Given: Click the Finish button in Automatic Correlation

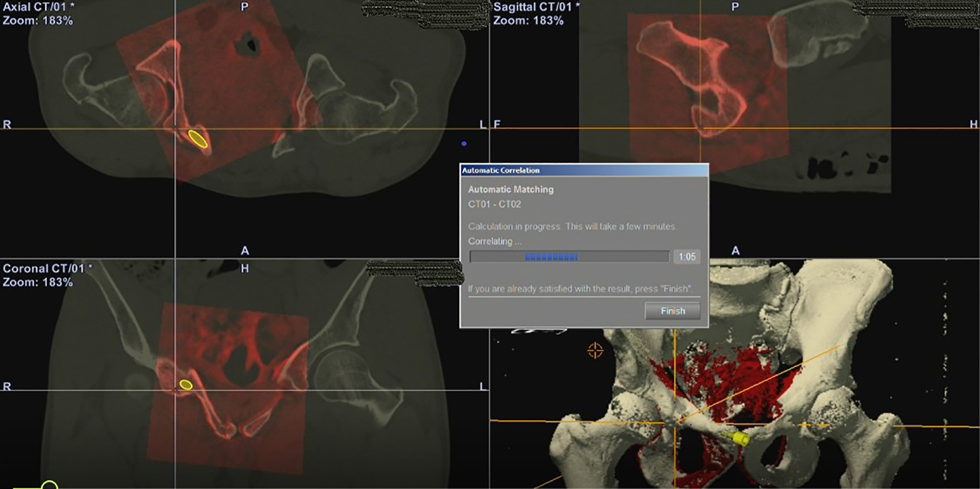Looking at the screenshot, I should click(x=673, y=311).
